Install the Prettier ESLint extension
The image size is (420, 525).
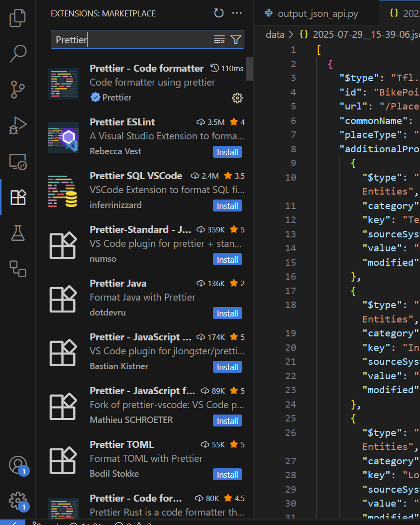pos(227,152)
